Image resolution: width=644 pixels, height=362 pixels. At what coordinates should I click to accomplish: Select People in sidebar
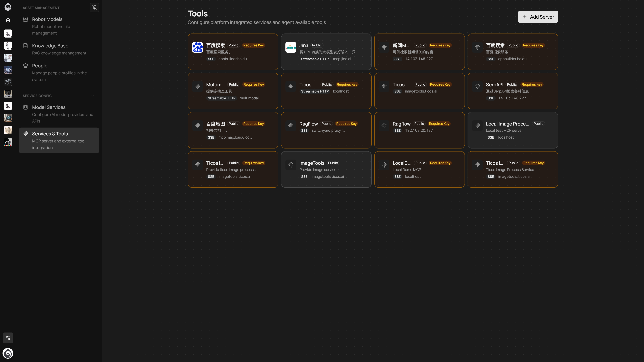pyautogui.click(x=40, y=66)
